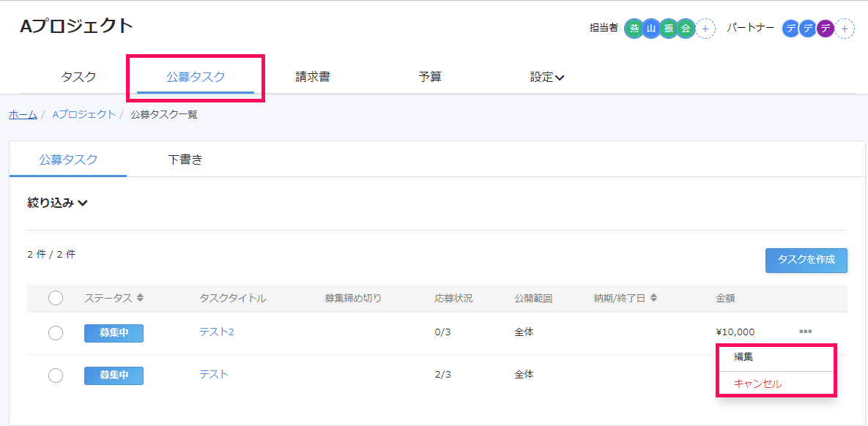
Task: Click the 公開範囲 column header
Action: coord(533,298)
